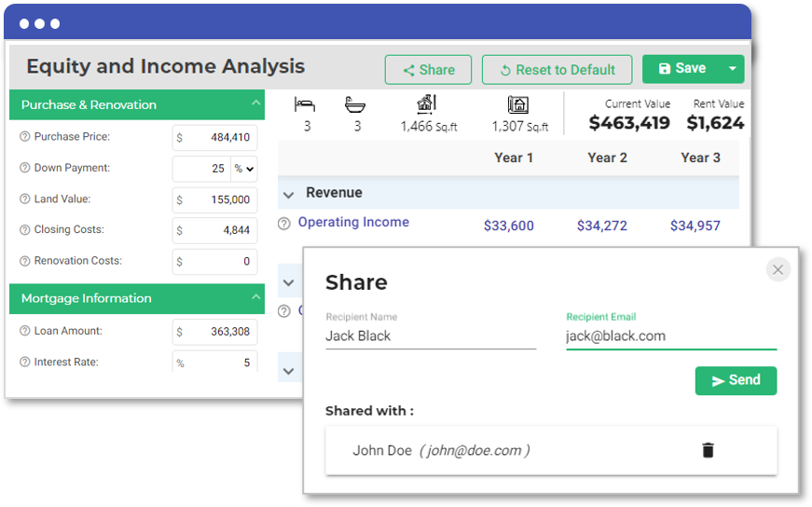Screen dimensions: 812x507
Task: Click the Land Value input field
Action: 214,199
